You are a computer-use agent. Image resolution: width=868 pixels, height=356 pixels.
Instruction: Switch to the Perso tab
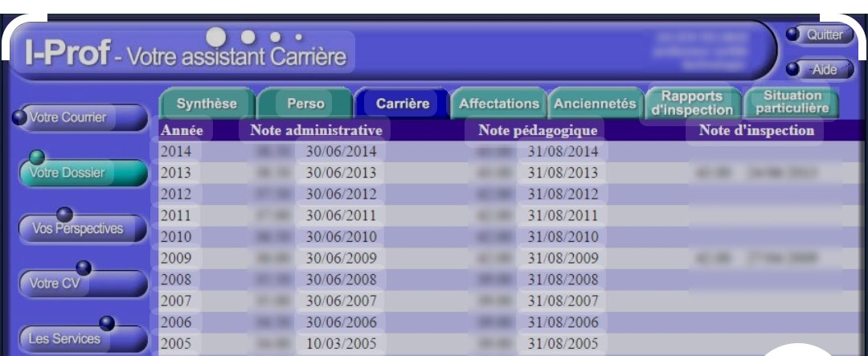[x=305, y=104]
